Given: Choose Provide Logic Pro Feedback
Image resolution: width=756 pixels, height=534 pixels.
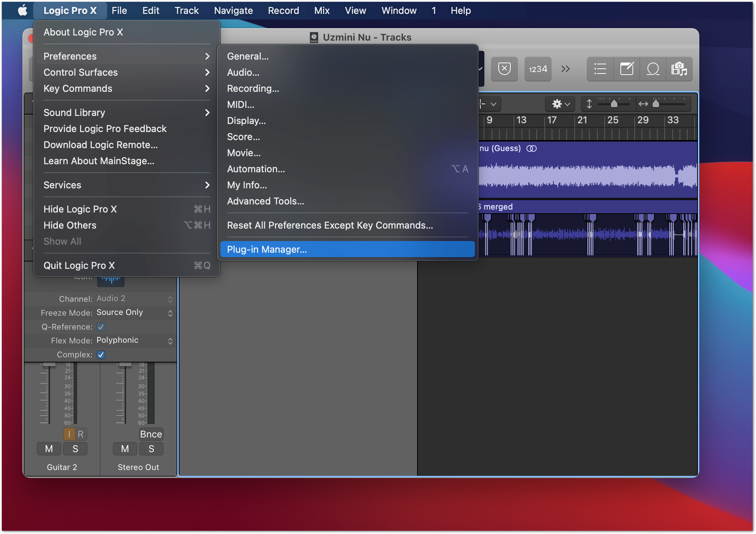Looking at the screenshot, I should click(x=127, y=129).
